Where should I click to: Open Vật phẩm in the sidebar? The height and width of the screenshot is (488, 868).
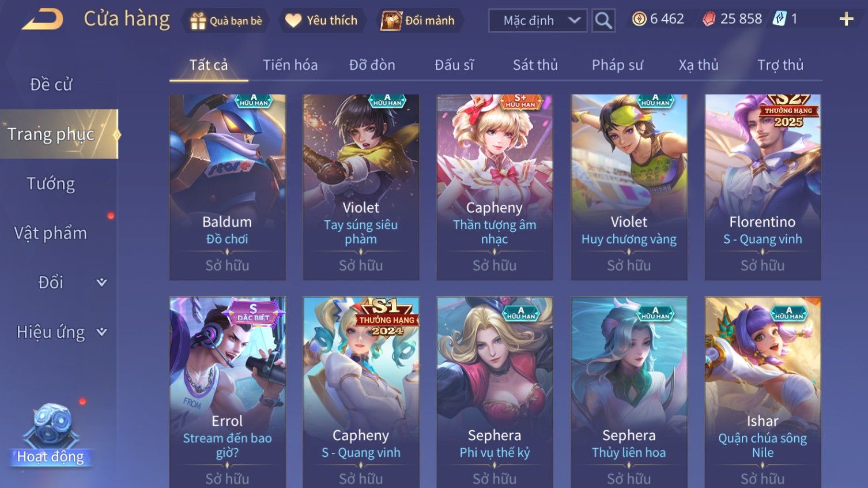click(x=51, y=233)
